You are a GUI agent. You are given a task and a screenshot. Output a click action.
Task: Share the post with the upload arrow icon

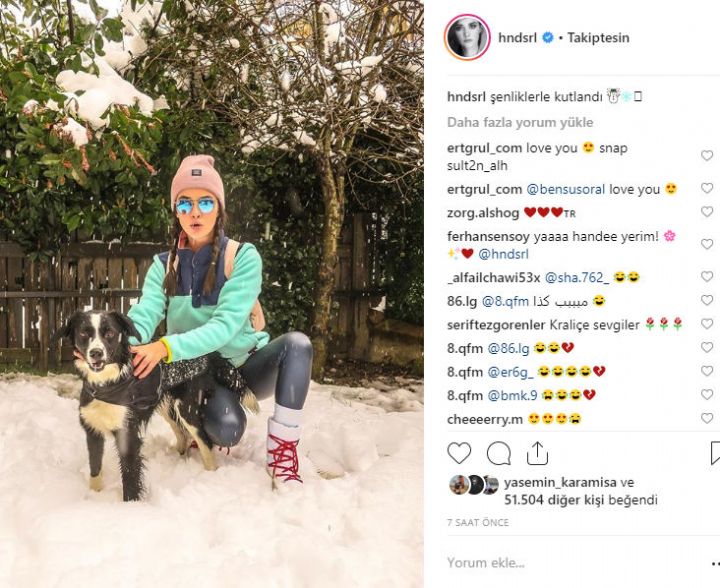537,454
